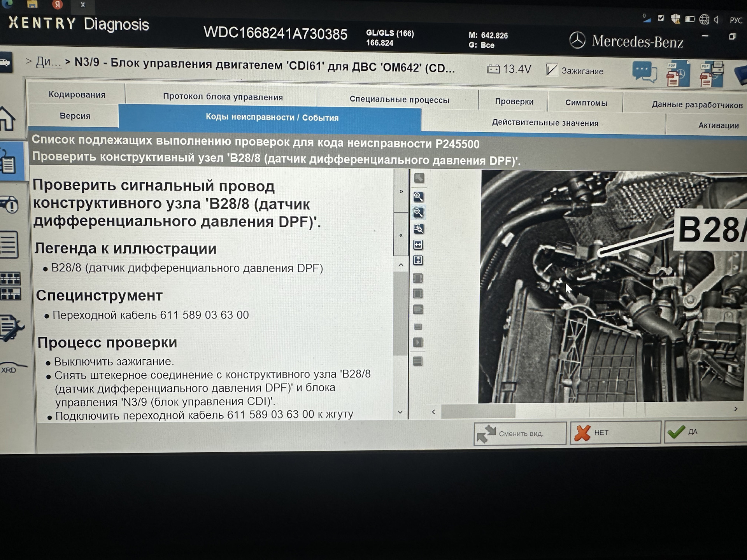747x560 pixels.
Task: Click the home icon in left sidebar
Action: (x=8, y=119)
